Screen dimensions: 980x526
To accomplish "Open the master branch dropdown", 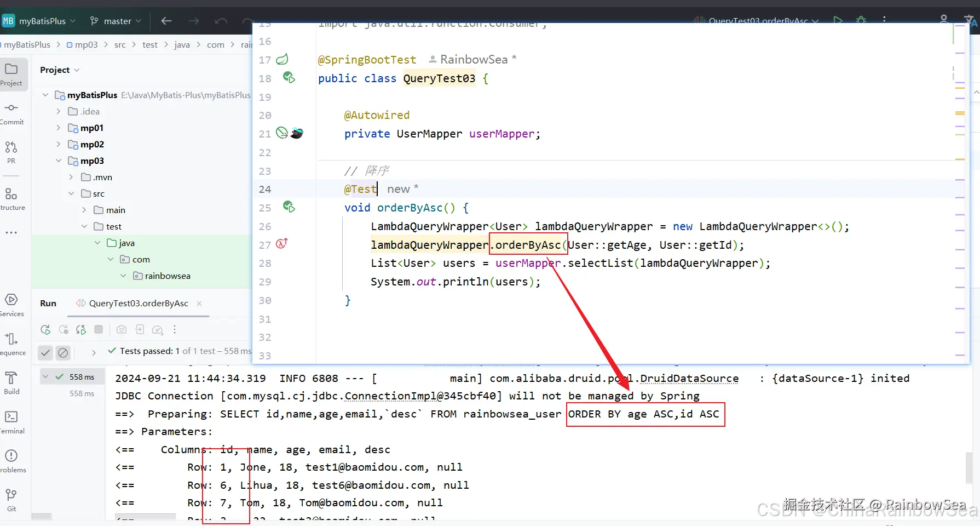I will 116,21.
